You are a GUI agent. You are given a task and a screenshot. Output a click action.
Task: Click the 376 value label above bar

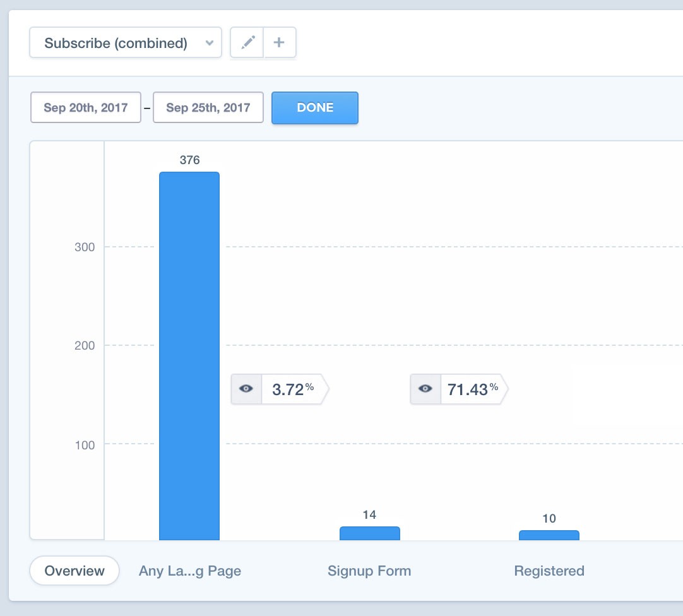tap(189, 160)
